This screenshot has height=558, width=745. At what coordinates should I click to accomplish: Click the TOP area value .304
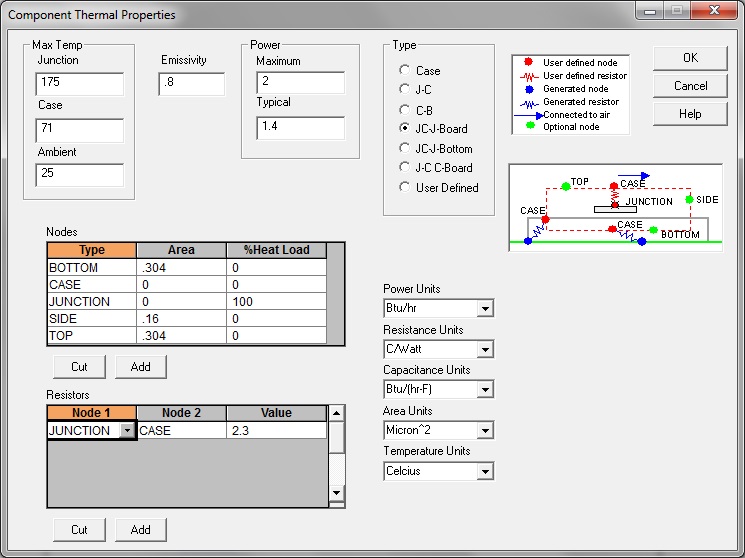tap(181, 336)
